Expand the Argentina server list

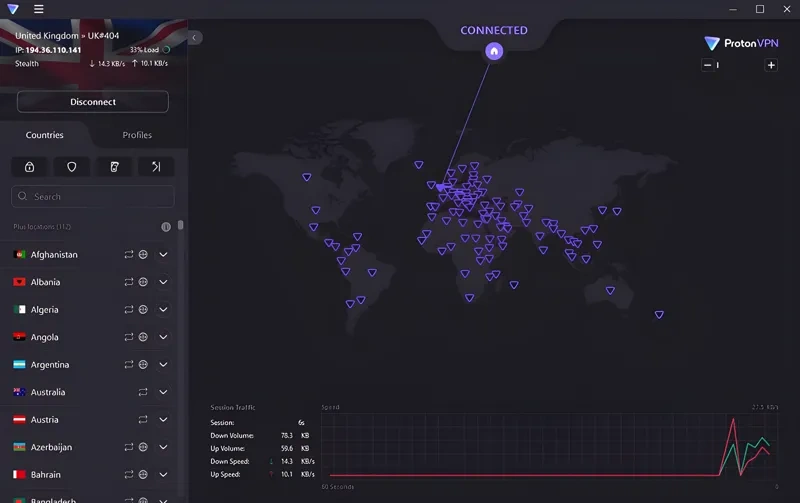(x=163, y=365)
